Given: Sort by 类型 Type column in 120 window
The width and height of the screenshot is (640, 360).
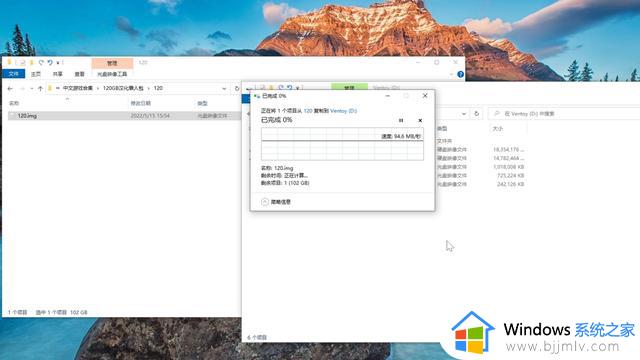Looking at the screenshot, I should [x=202, y=103].
